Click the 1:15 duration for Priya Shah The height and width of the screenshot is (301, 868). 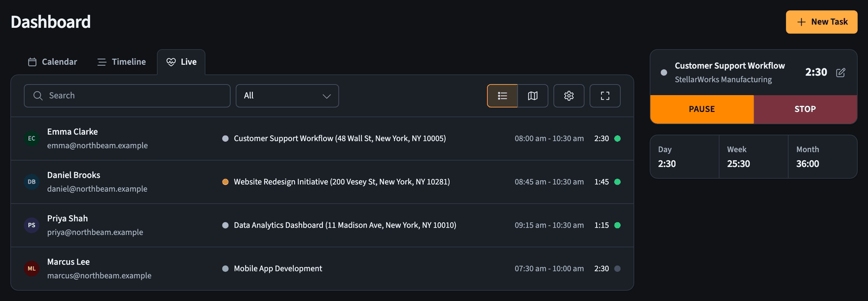tap(601, 225)
